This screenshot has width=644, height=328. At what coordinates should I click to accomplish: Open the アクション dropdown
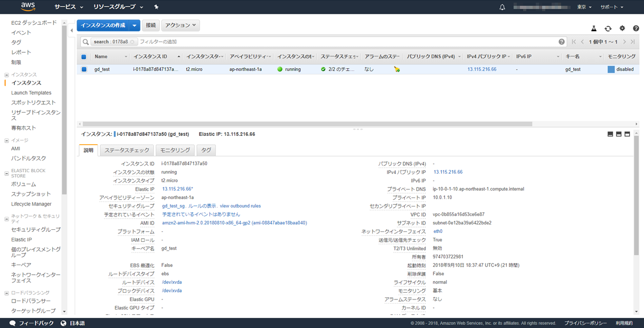click(180, 25)
